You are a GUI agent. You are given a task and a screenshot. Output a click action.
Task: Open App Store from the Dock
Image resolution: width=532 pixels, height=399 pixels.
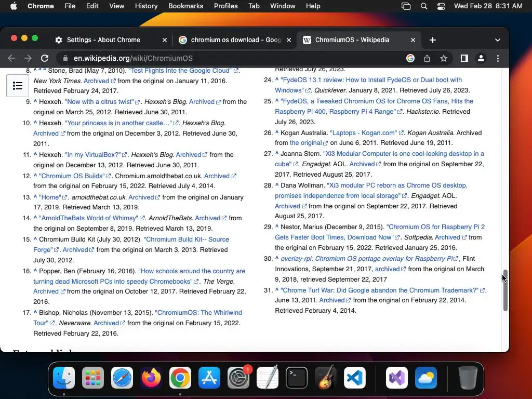[x=209, y=378]
